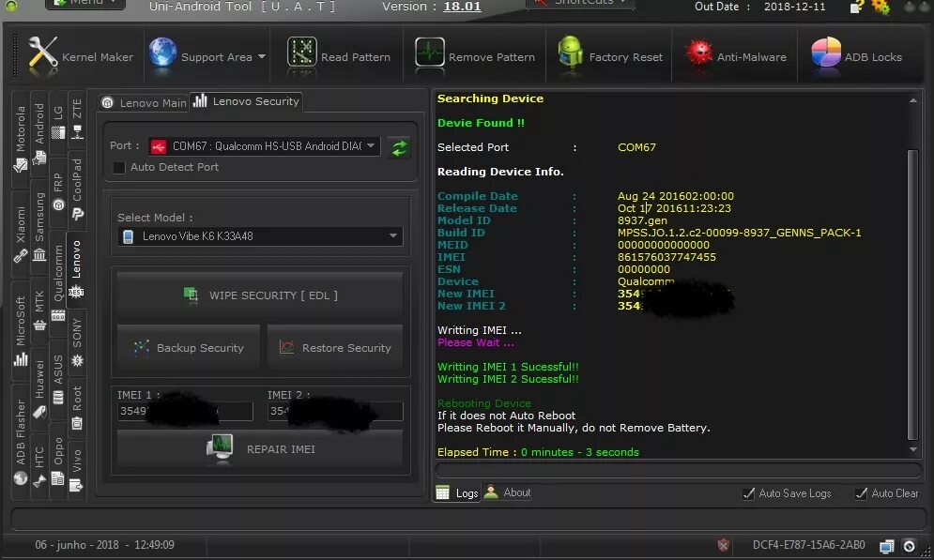934x560 pixels.
Task: Toggle the Auto Clear checkbox
Action: point(861,493)
